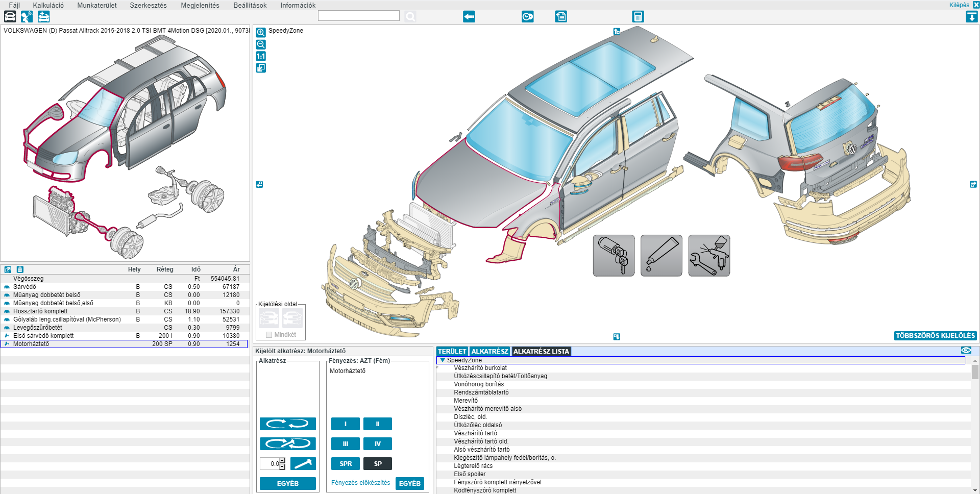980x494 pixels.
Task: Click the remove and refit arrows button
Action: click(x=288, y=443)
